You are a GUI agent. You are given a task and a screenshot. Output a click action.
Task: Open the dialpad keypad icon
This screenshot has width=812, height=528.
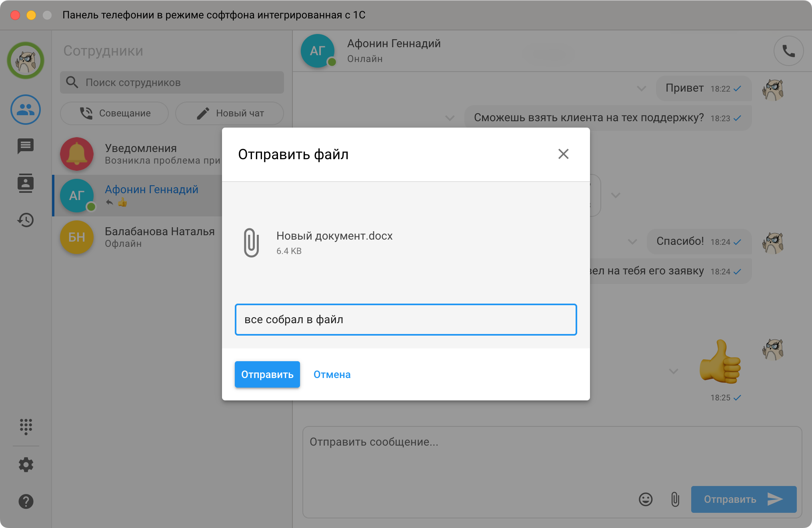click(x=26, y=426)
